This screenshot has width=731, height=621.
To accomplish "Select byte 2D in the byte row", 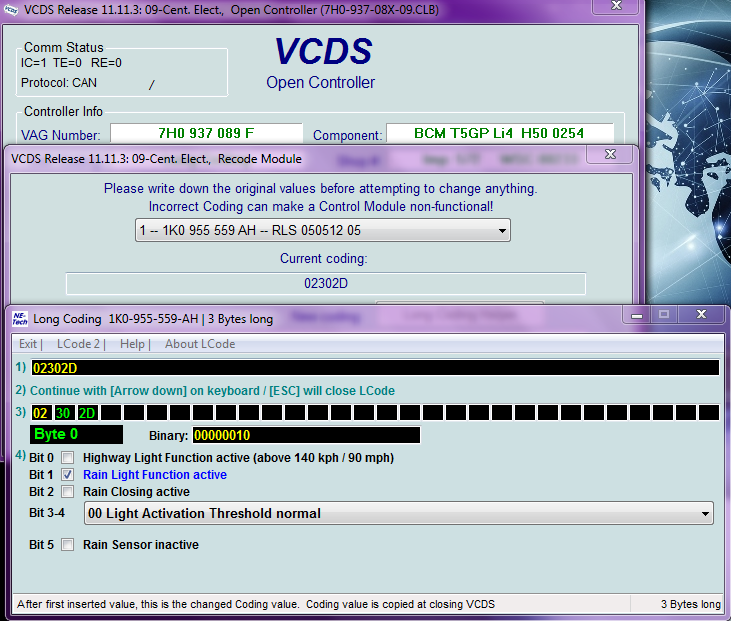I will [x=87, y=413].
